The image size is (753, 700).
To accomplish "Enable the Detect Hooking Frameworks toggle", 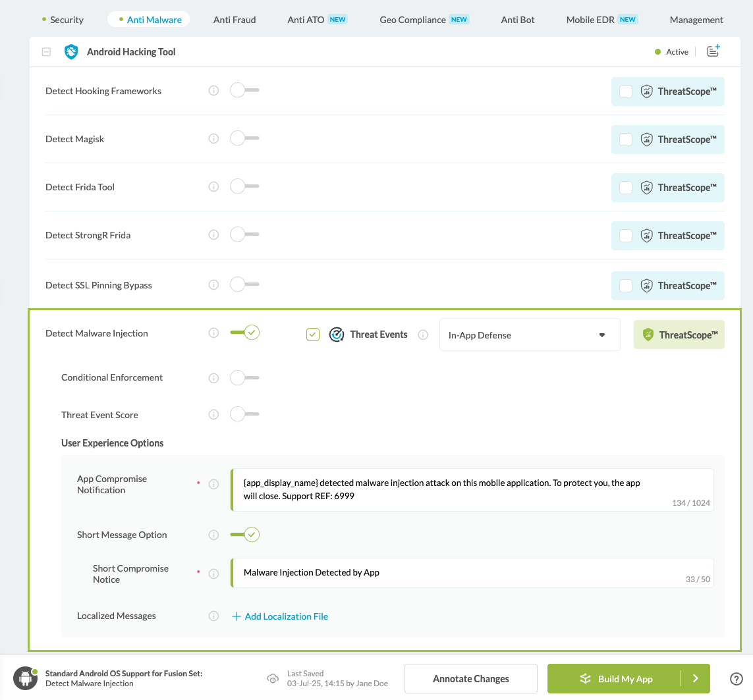I will [x=244, y=90].
